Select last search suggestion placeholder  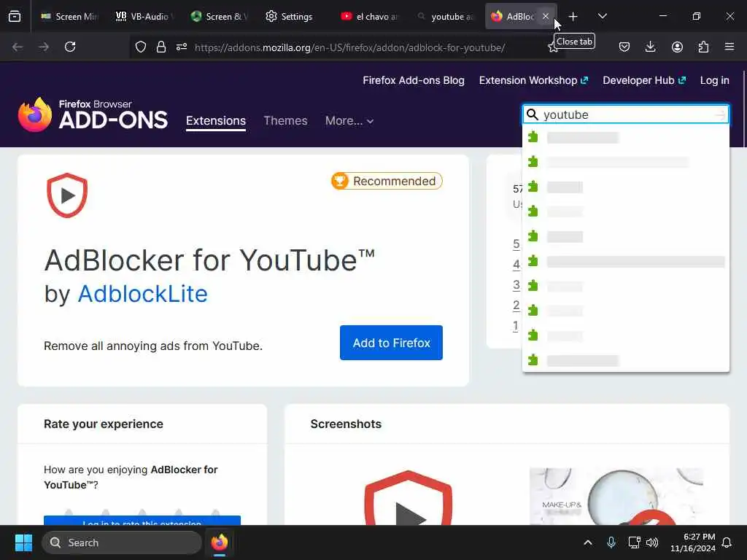pyautogui.click(x=625, y=360)
